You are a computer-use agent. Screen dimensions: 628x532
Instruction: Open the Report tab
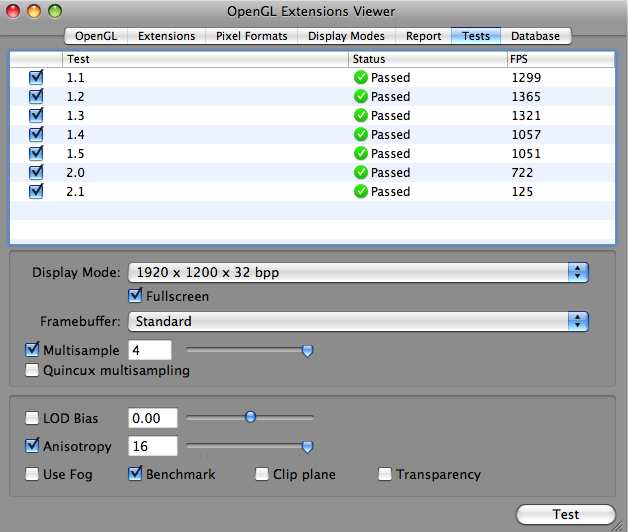coord(423,36)
